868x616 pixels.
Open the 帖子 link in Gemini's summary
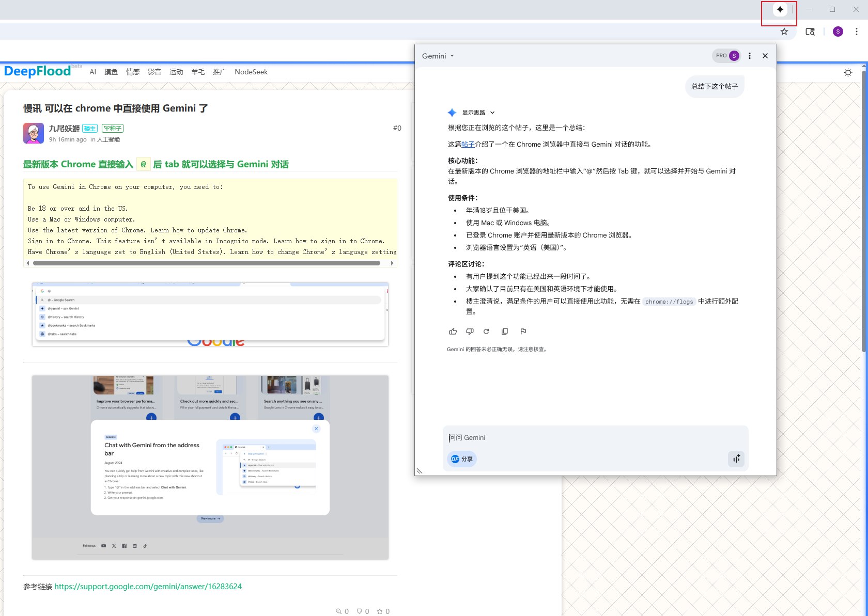tap(468, 145)
